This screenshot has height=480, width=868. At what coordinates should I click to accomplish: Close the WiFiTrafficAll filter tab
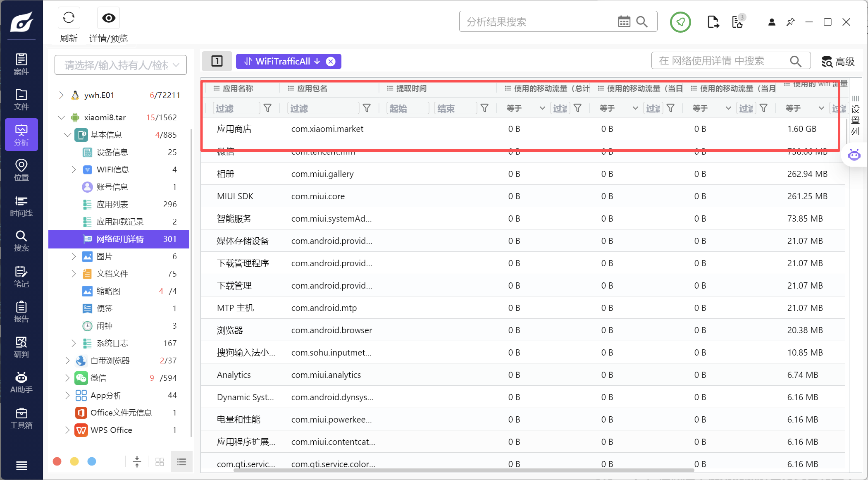click(331, 61)
